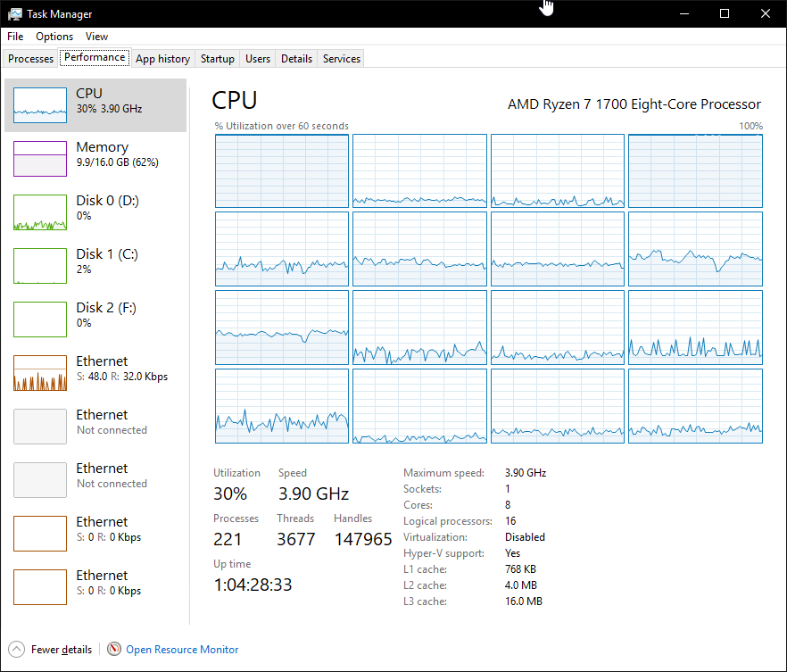Click the '% Utilization over 60 seconds' label

pyautogui.click(x=282, y=126)
